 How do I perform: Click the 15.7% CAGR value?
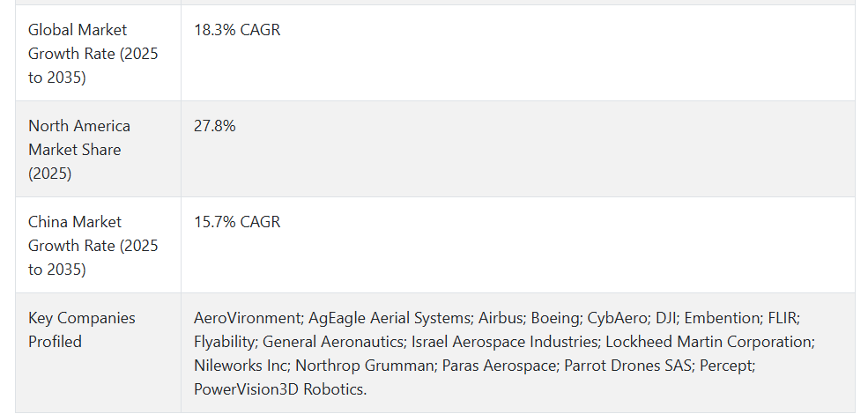237,222
